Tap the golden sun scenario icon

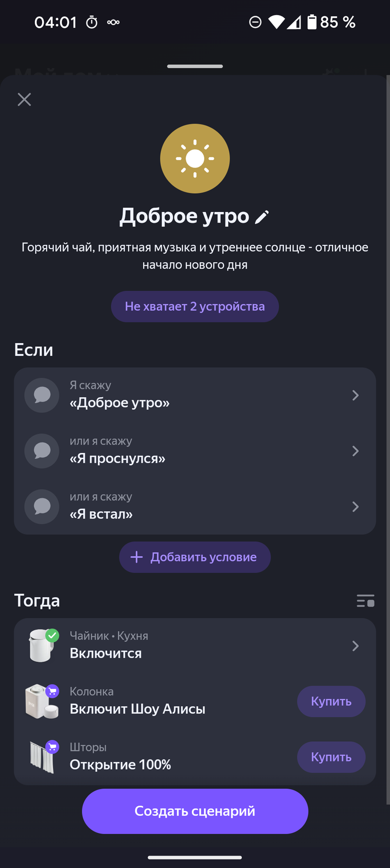click(x=195, y=159)
